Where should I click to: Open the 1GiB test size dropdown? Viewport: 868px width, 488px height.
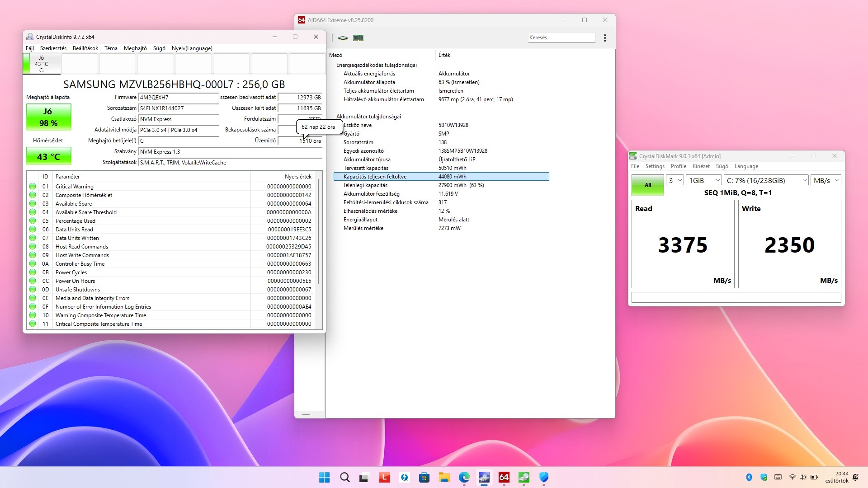click(x=703, y=180)
